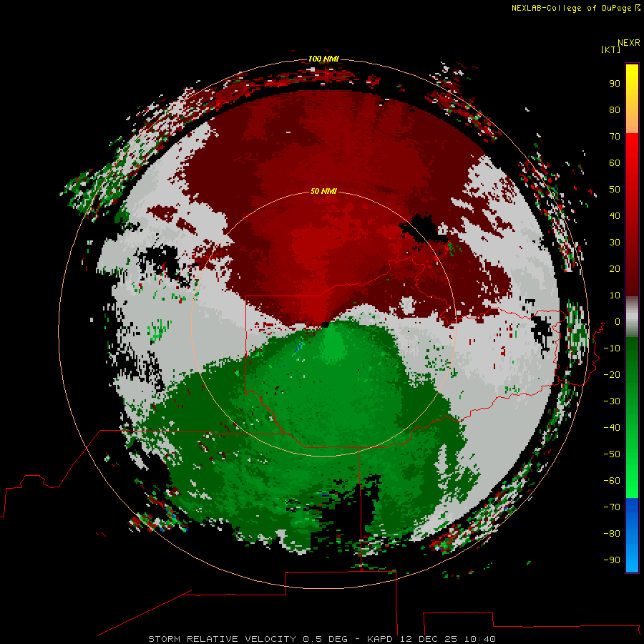Click the -20 value on velocity scale
This screenshot has width=644, height=644.
pyautogui.click(x=612, y=374)
